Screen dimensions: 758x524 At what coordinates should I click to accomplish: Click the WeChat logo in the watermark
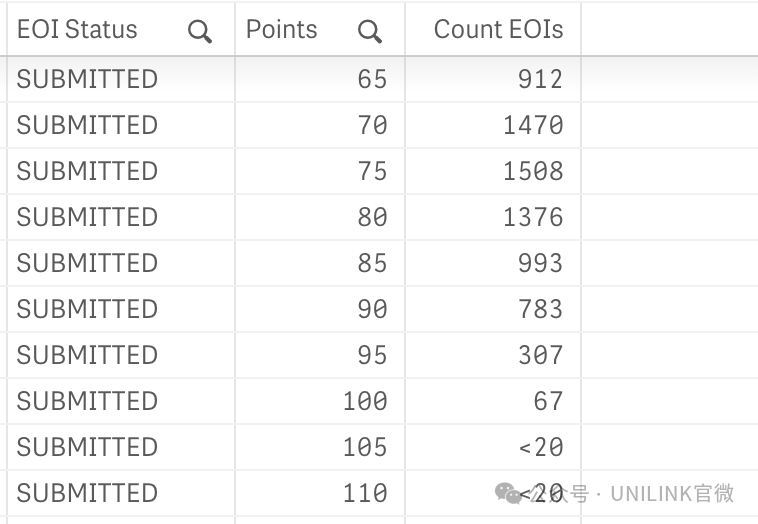click(x=508, y=493)
